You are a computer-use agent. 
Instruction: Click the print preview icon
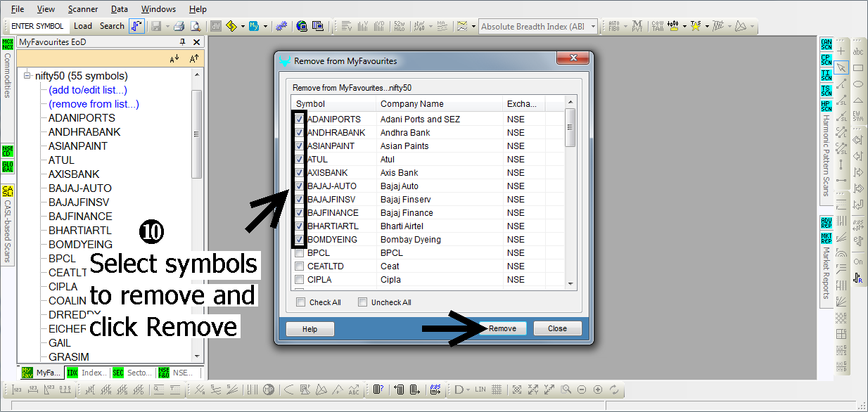tap(195, 26)
